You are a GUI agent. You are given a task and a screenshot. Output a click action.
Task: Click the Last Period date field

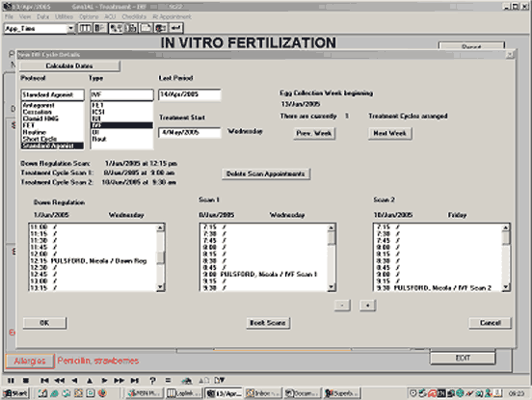pos(190,94)
